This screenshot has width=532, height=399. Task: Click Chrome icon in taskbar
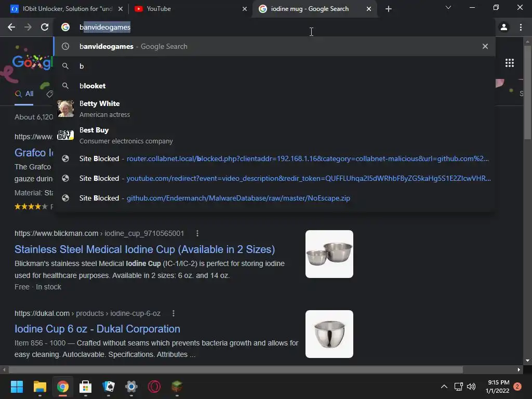62,387
